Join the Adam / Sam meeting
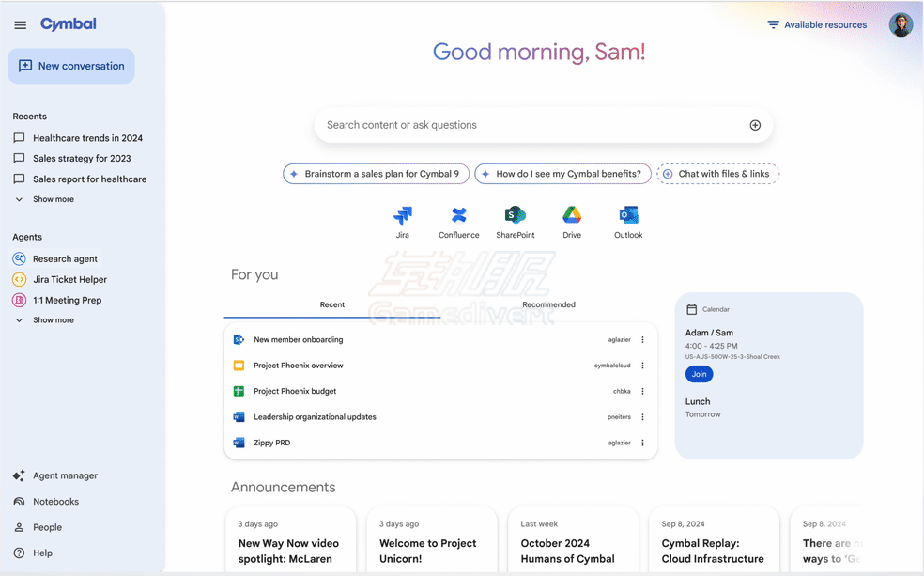This screenshot has width=924, height=576. click(x=699, y=374)
